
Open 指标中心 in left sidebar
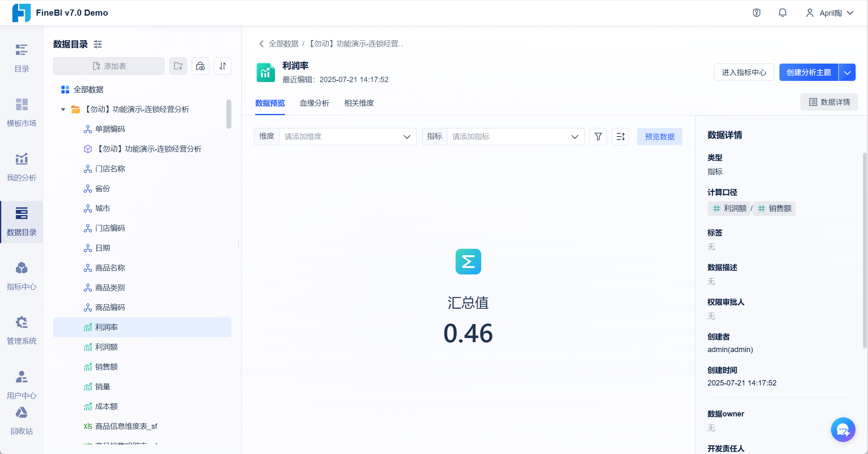coord(21,276)
